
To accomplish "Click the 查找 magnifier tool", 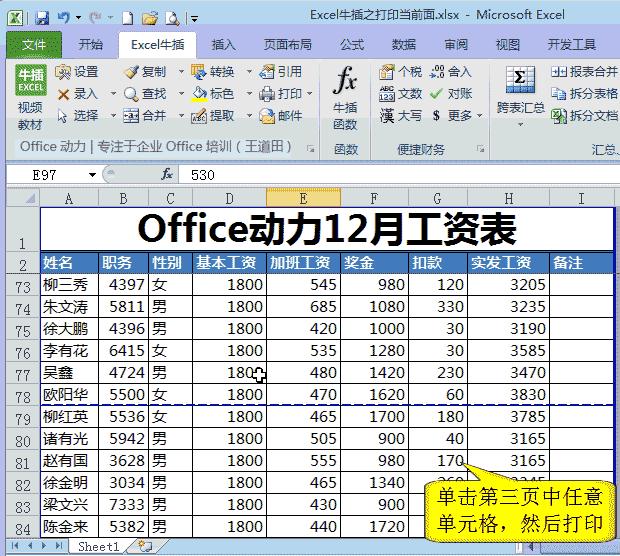I will pyautogui.click(x=144, y=94).
